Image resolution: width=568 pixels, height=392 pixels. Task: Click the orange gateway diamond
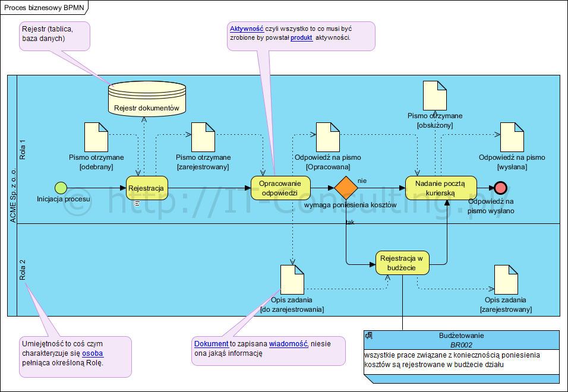pyautogui.click(x=346, y=188)
